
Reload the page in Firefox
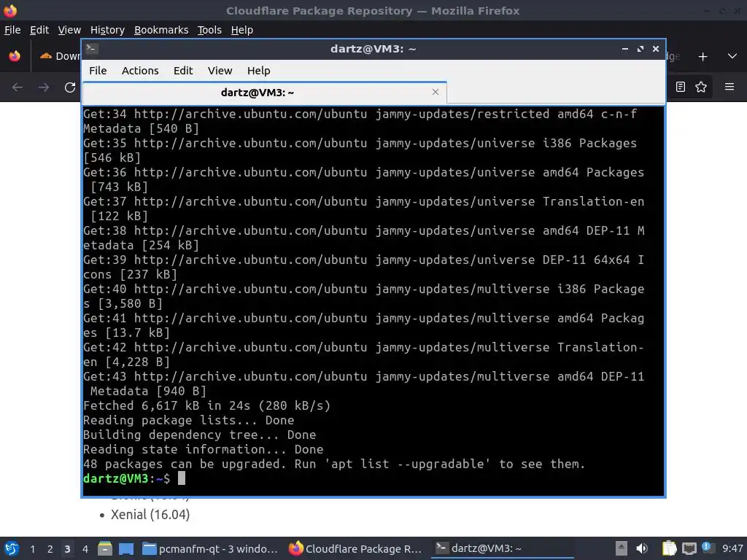tap(70, 87)
